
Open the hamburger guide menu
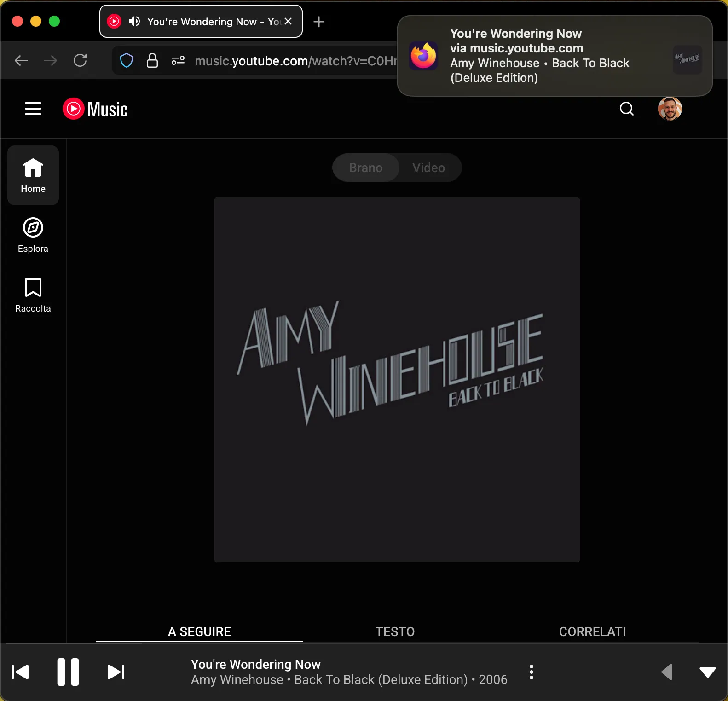coord(33,109)
